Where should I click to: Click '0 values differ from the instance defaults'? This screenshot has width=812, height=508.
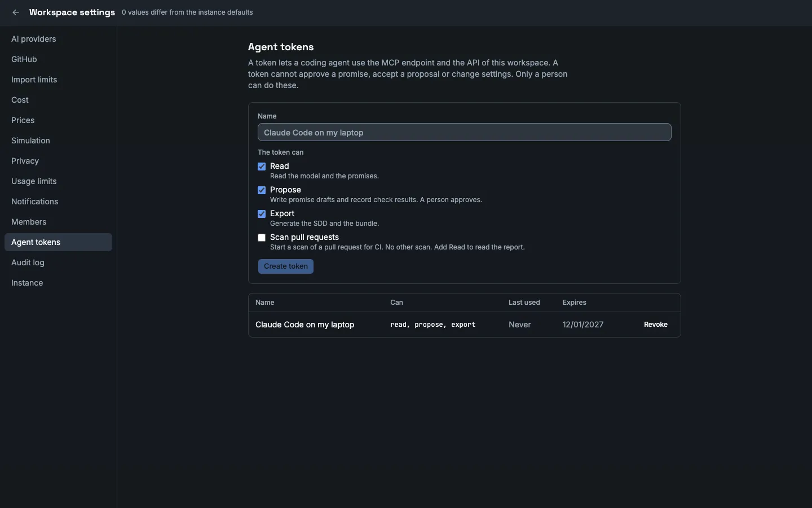[x=187, y=12]
